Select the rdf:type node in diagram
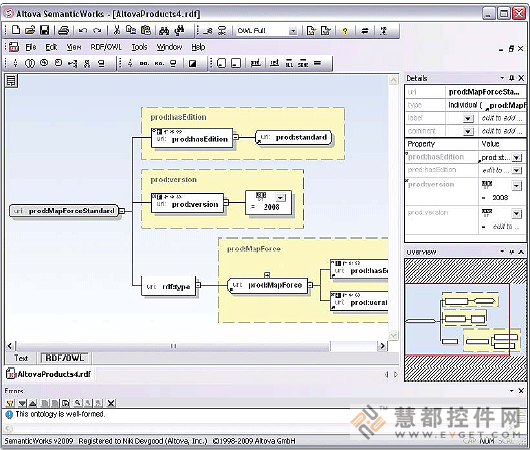Screen dimensions: 530x450 pos(168,286)
